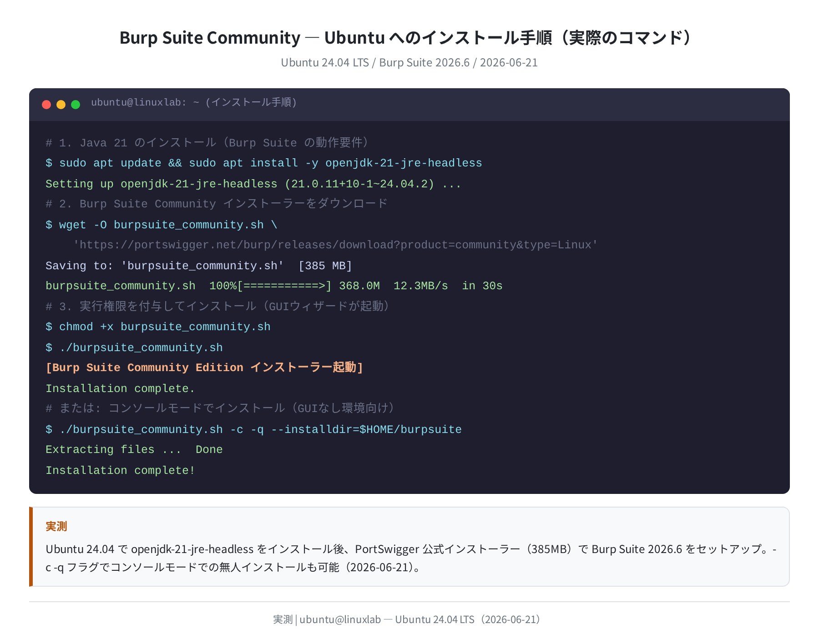
Task: Click the 'Setting up openjdk-21-jre-headless' output line
Action: click(253, 184)
